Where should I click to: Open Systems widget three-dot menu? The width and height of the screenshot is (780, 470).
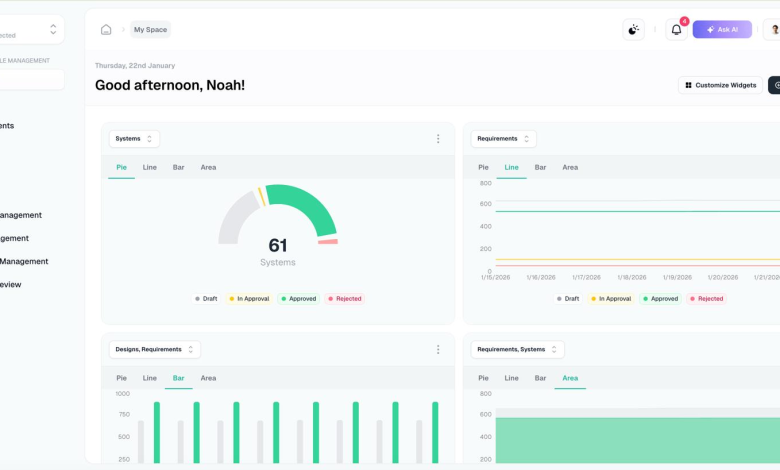coord(438,139)
